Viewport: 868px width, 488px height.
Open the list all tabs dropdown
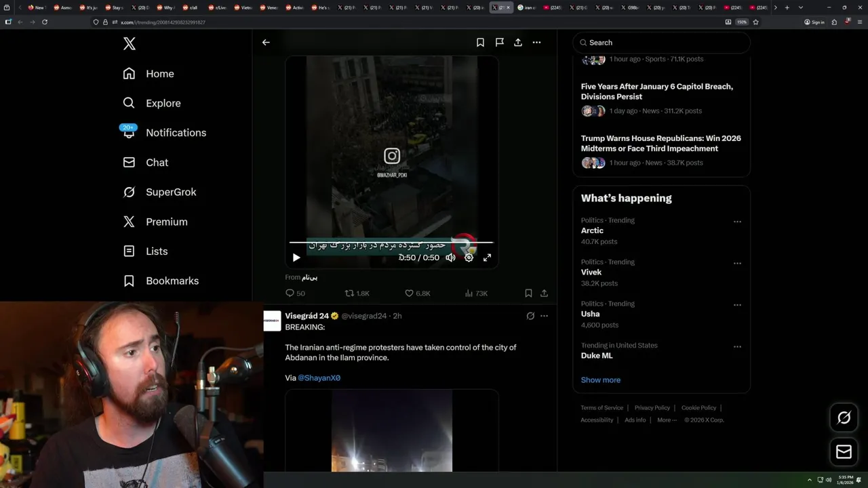[x=801, y=7]
